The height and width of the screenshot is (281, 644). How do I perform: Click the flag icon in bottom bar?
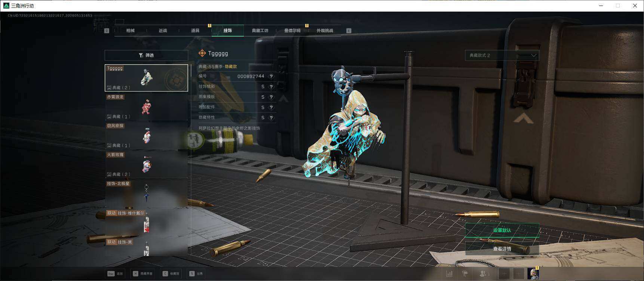coord(465,274)
